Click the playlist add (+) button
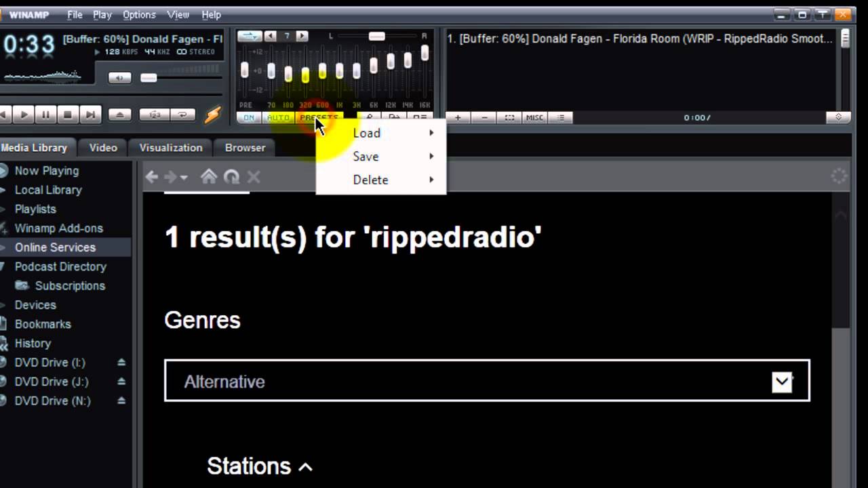The height and width of the screenshot is (488, 868). [x=458, y=118]
